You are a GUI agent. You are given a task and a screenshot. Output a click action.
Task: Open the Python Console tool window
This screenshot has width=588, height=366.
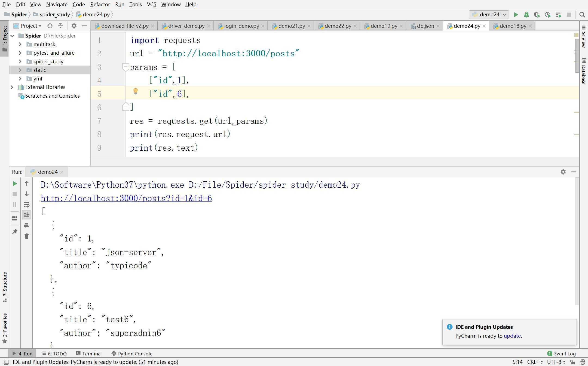[132, 353]
